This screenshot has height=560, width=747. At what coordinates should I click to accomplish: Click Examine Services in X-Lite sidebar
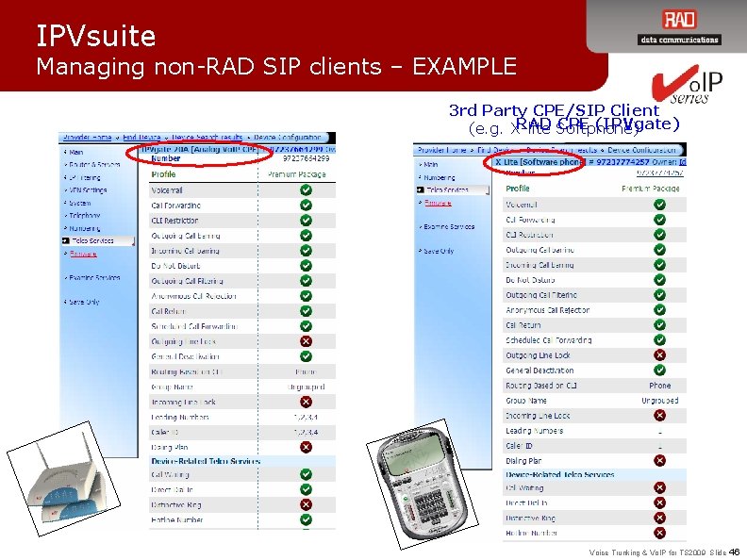(x=448, y=226)
